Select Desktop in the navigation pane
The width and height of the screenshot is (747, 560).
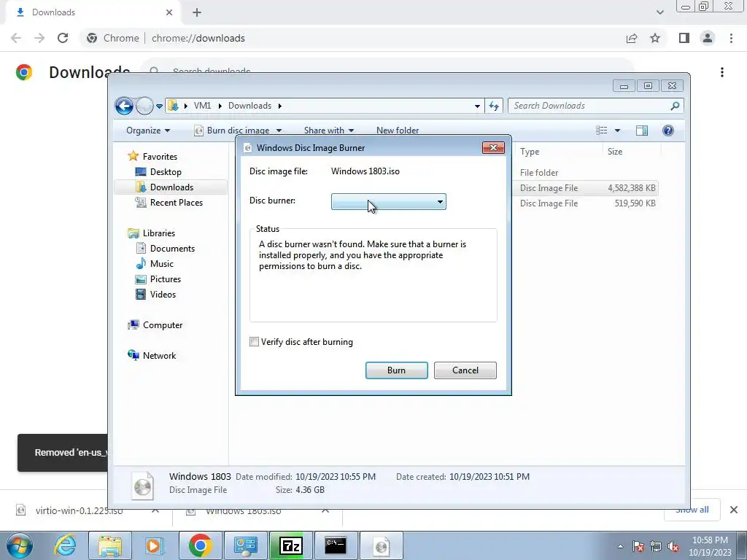tap(166, 172)
